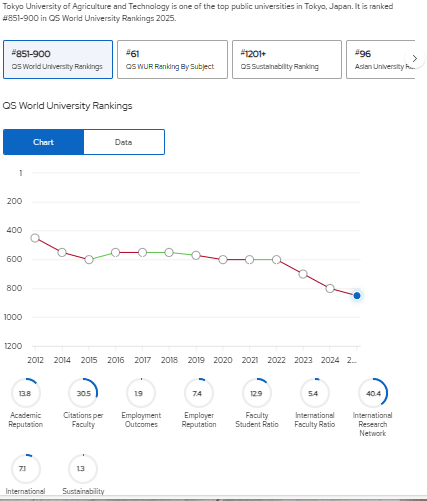Select the 2015 data point on chart
The height and width of the screenshot is (501, 427).
pos(89,260)
